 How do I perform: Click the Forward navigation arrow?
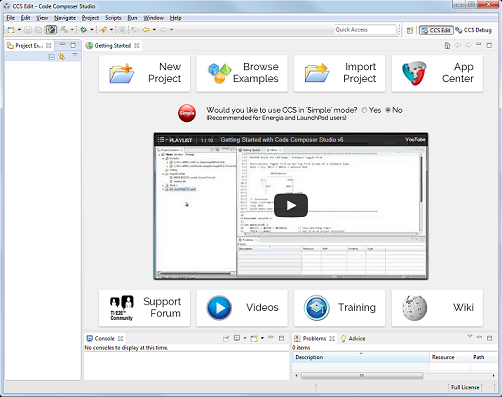coord(163,30)
